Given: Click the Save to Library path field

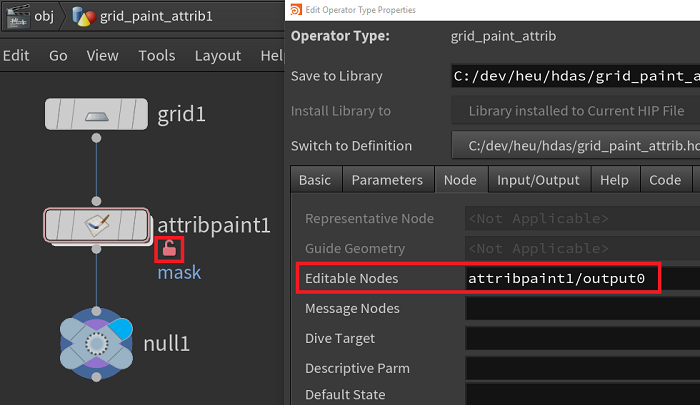Looking at the screenshot, I should pos(575,76).
